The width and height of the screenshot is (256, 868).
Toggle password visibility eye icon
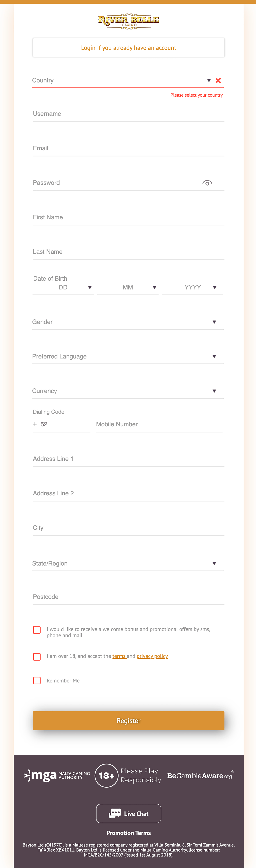[x=207, y=183]
